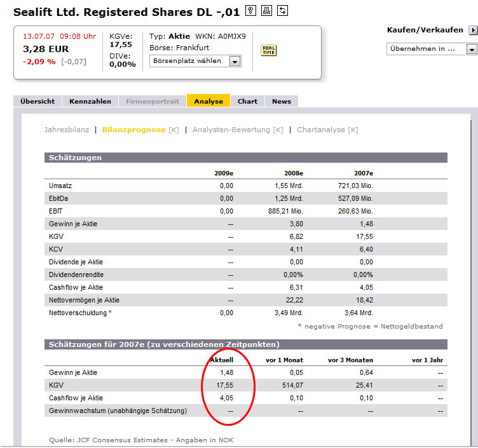Go to the News tab
The height and width of the screenshot is (448, 478).
coord(281,101)
